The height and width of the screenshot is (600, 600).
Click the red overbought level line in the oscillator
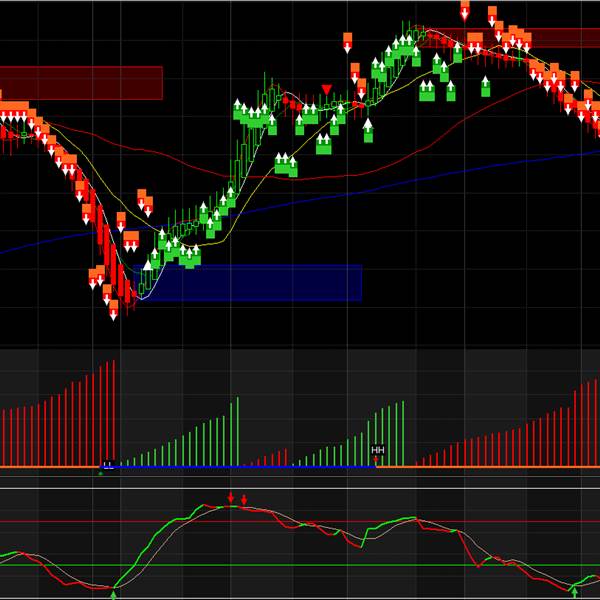pyautogui.click(x=300, y=521)
